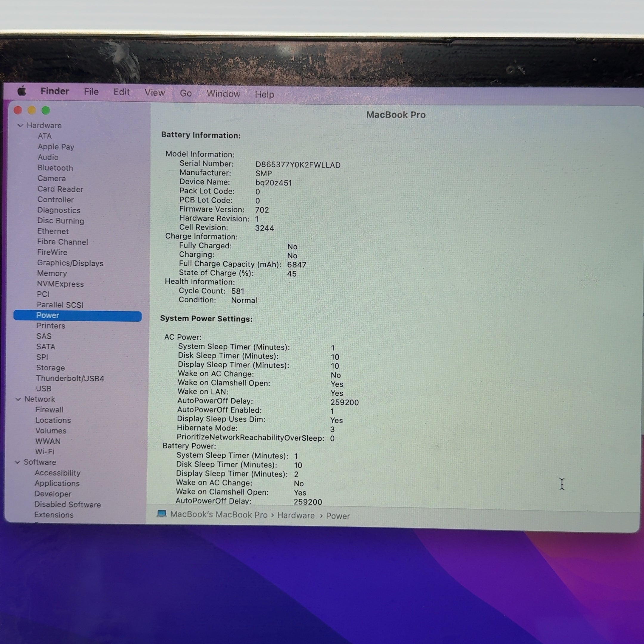The height and width of the screenshot is (644, 644).
Task: Click the Full Charge Capacity value 6847
Action: [x=296, y=265]
